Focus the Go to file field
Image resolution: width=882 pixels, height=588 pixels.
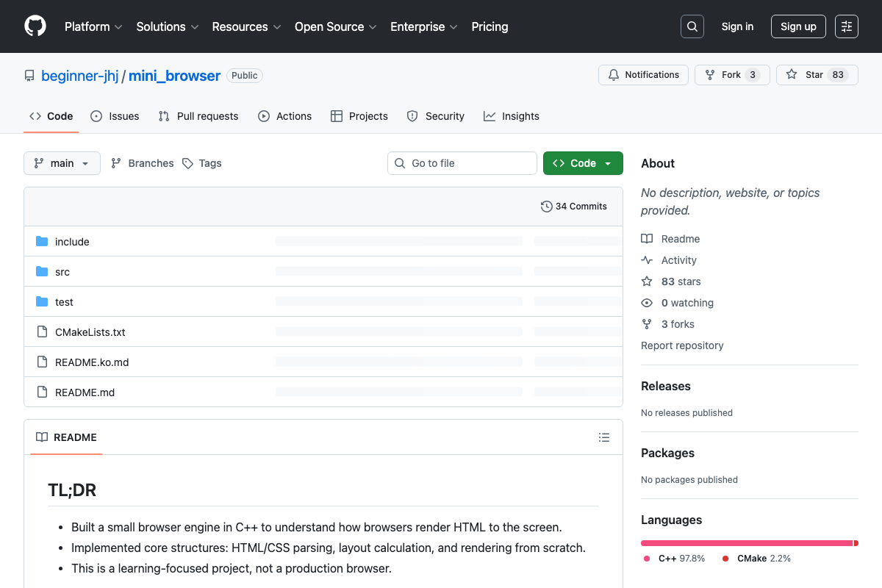pyautogui.click(x=462, y=163)
